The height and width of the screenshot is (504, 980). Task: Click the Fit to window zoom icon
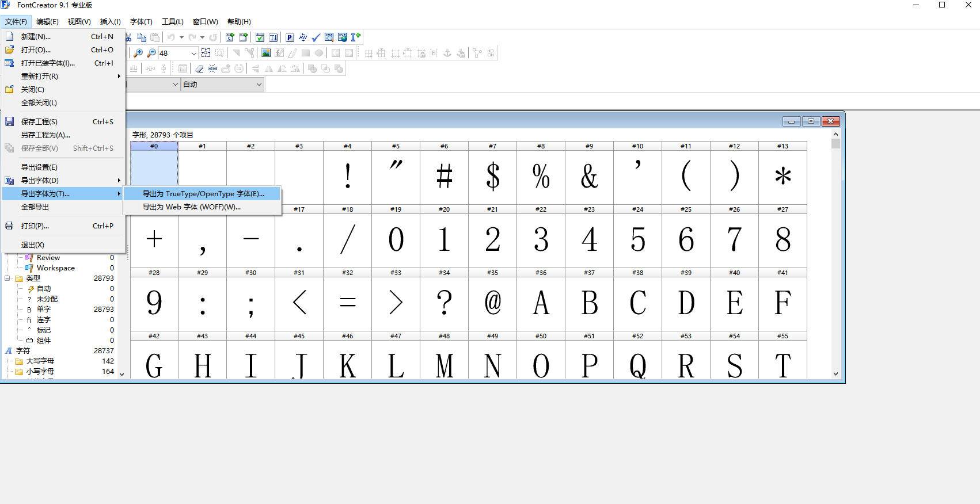point(206,53)
